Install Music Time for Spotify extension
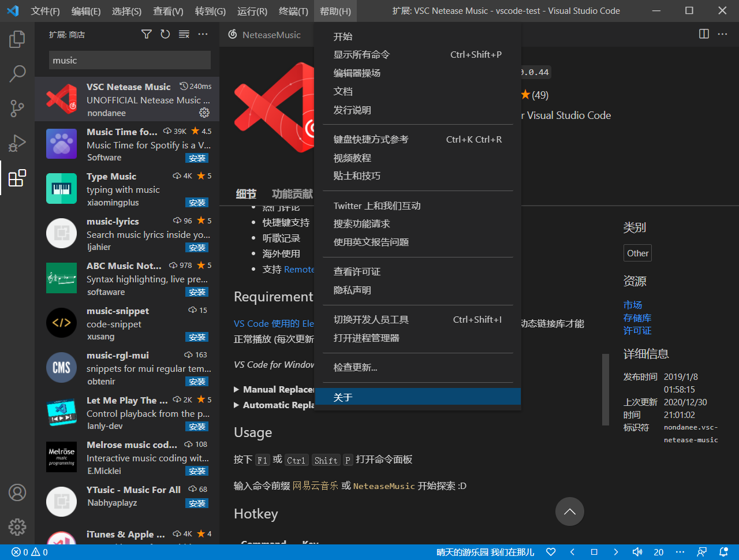The width and height of the screenshot is (739, 560). point(197,158)
